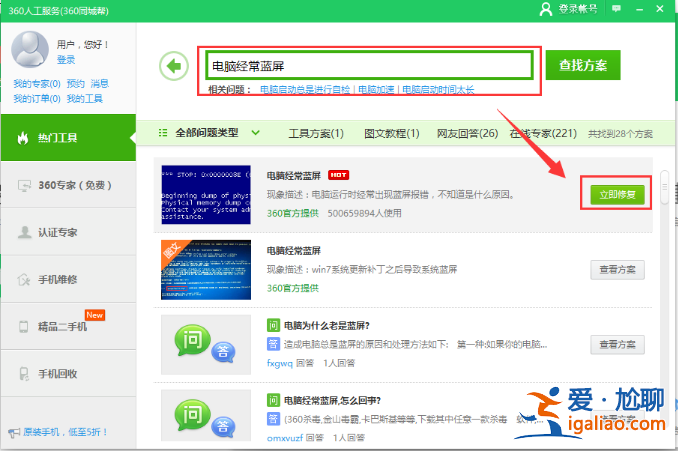The width and height of the screenshot is (678, 451).
Task: Open the 预约 link
Action: click(76, 83)
